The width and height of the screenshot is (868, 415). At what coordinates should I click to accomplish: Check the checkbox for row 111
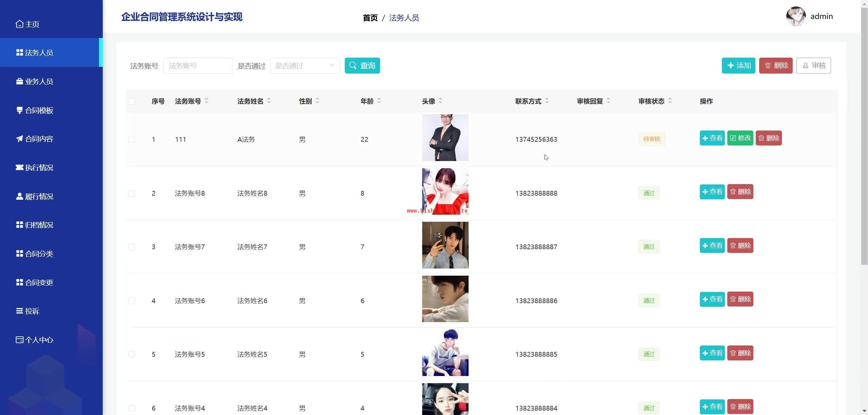tap(132, 139)
